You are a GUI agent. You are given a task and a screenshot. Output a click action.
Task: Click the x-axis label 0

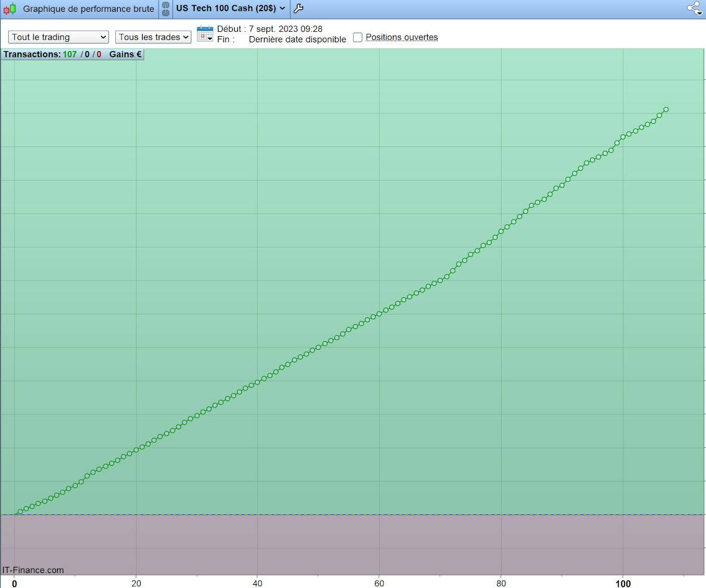[14, 584]
